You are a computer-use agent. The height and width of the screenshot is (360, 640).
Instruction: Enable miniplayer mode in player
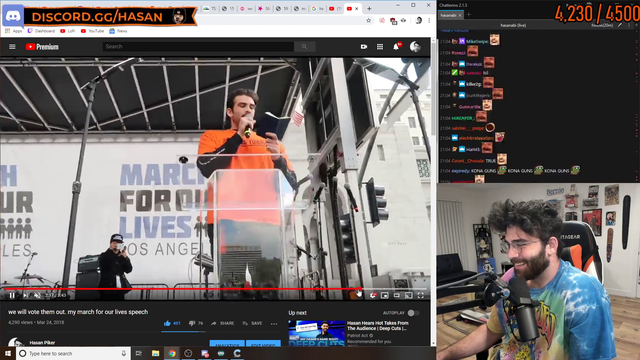click(x=384, y=295)
